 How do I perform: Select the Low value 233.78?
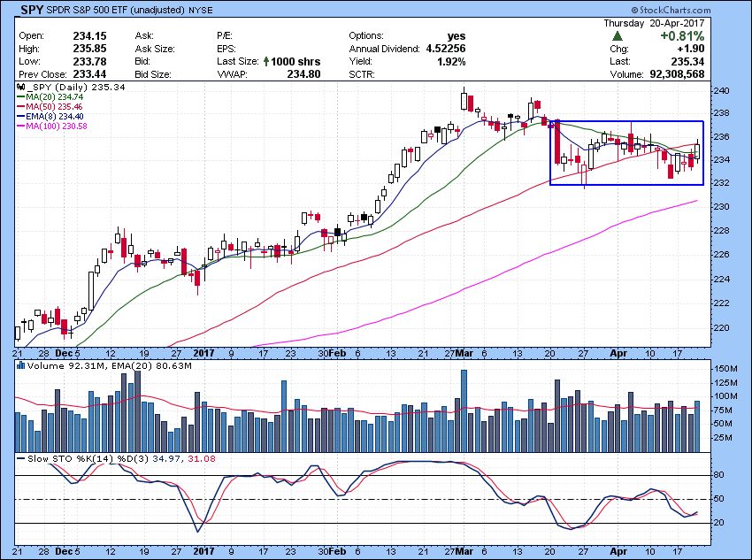point(89,61)
